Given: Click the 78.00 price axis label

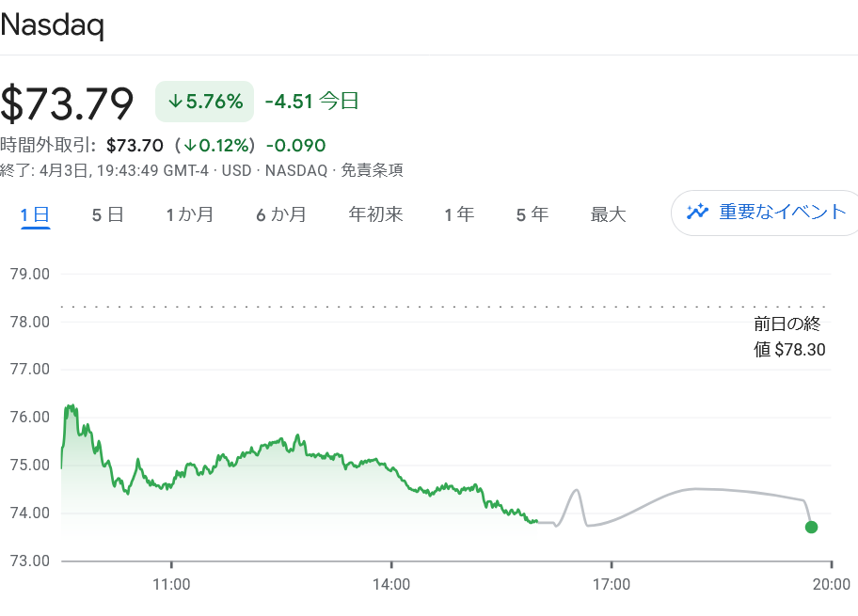Looking at the screenshot, I should 27,322.
